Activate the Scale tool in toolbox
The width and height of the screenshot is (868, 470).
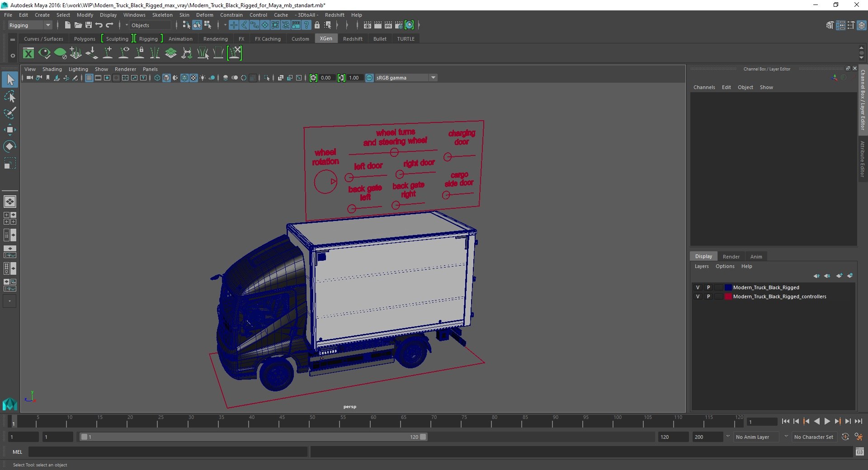coord(10,163)
